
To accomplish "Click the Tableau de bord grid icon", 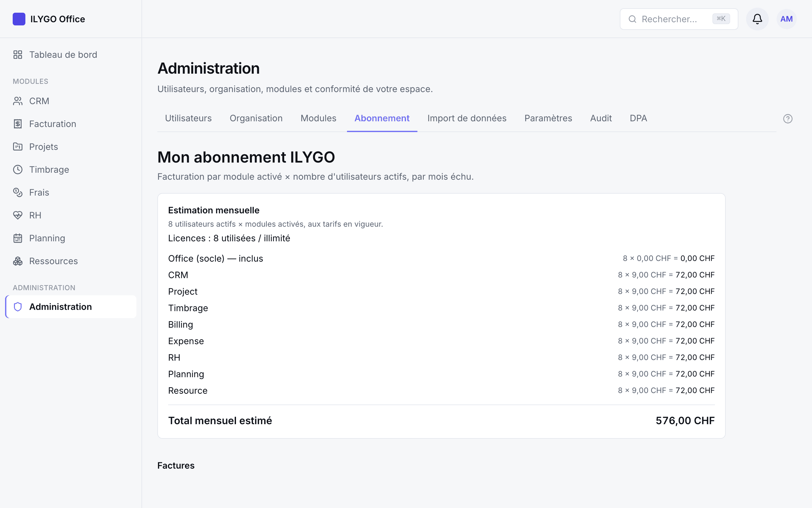I will pos(18,54).
